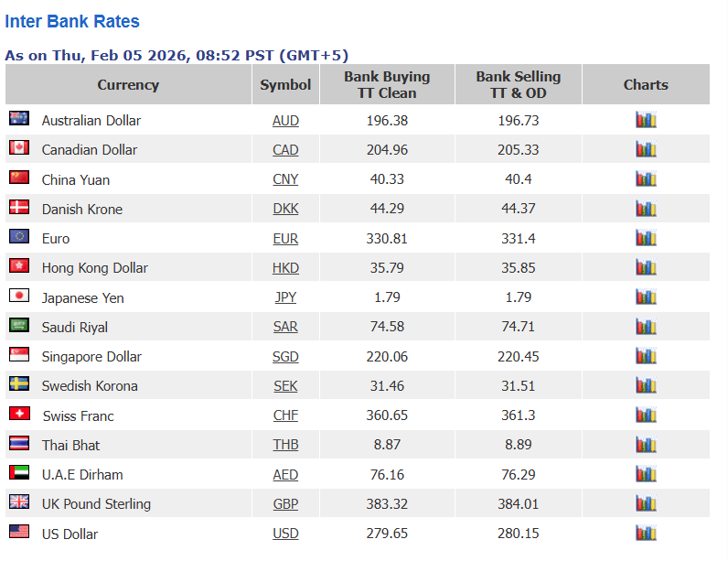728x561 pixels.
Task: View the US Dollar chart icon
Action: click(646, 533)
